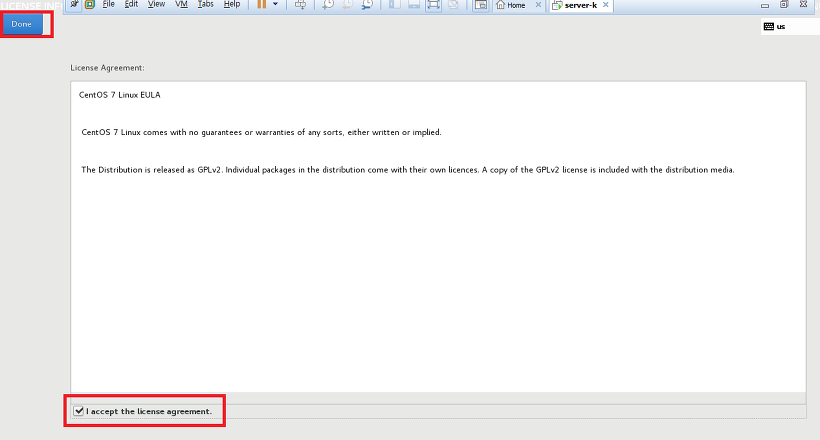Click the CentOS 7 Linux EULA heading
The width and height of the screenshot is (820, 440).
[120, 95]
